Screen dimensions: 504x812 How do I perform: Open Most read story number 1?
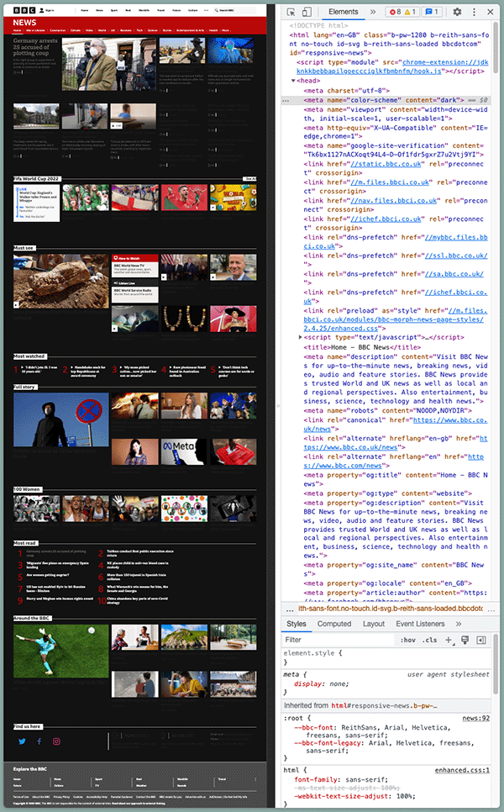(x=55, y=553)
